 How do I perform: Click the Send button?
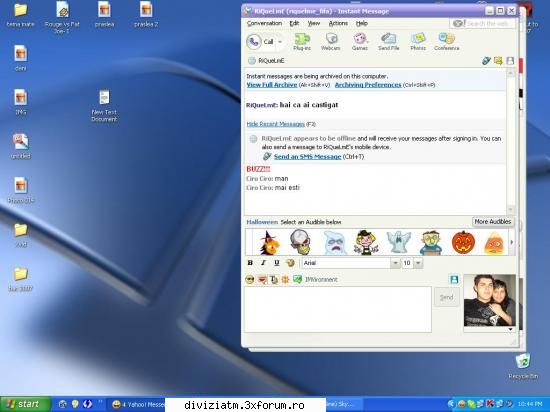coord(447,297)
